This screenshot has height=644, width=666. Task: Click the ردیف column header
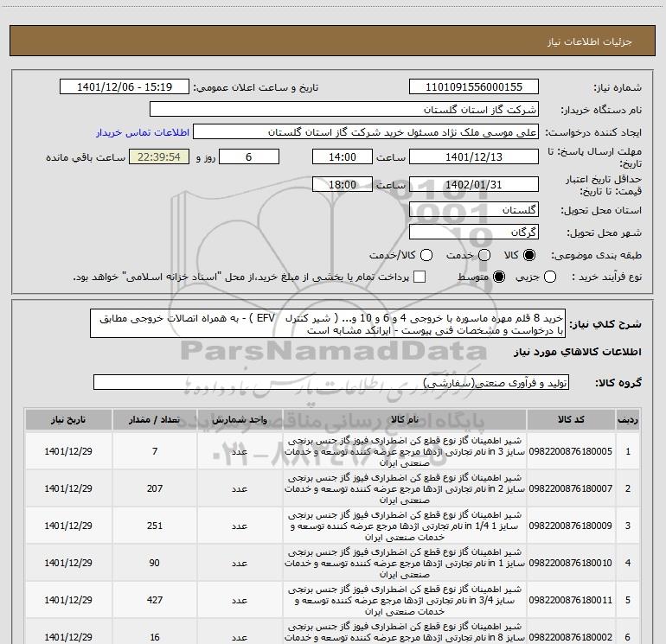point(628,419)
